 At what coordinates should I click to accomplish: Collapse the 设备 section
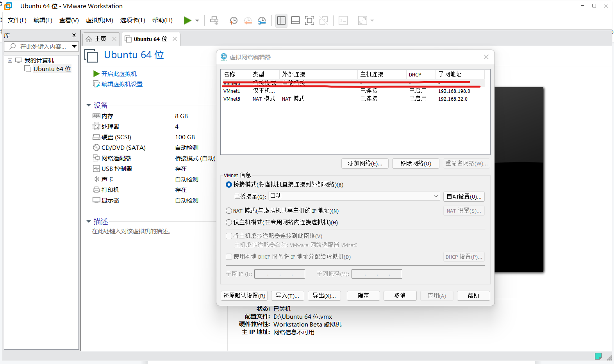(89, 105)
